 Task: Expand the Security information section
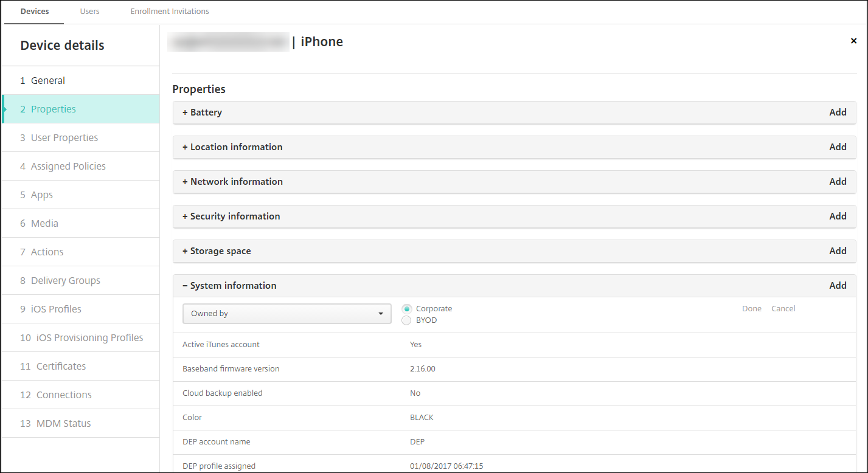tap(231, 216)
